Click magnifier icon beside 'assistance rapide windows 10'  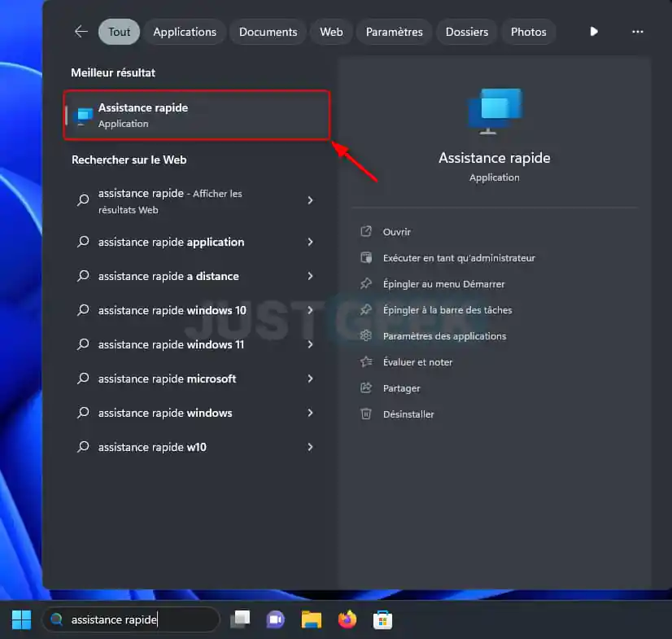pyautogui.click(x=83, y=310)
